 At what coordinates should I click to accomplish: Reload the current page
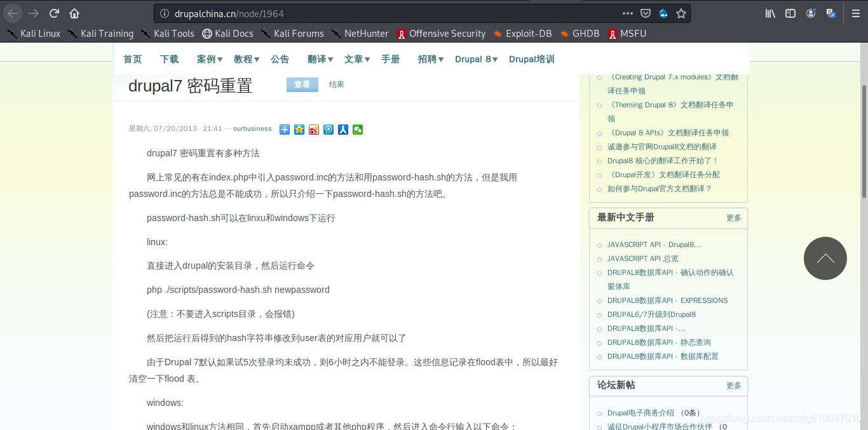(x=55, y=13)
